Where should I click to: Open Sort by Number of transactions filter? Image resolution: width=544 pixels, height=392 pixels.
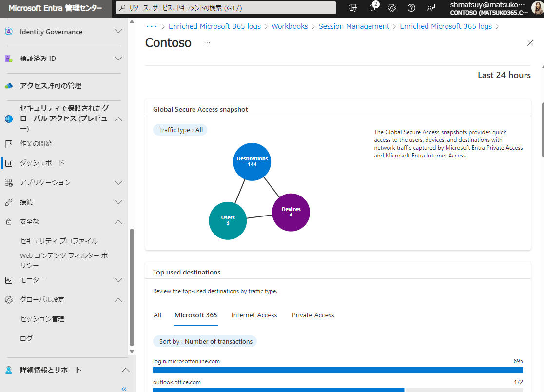[x=205, y=341]
